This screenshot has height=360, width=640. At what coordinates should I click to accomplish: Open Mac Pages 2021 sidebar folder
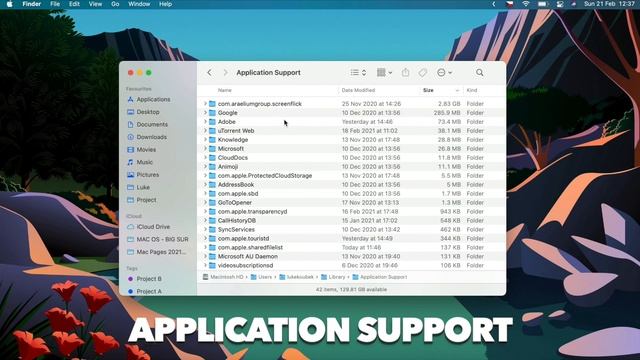156,252
